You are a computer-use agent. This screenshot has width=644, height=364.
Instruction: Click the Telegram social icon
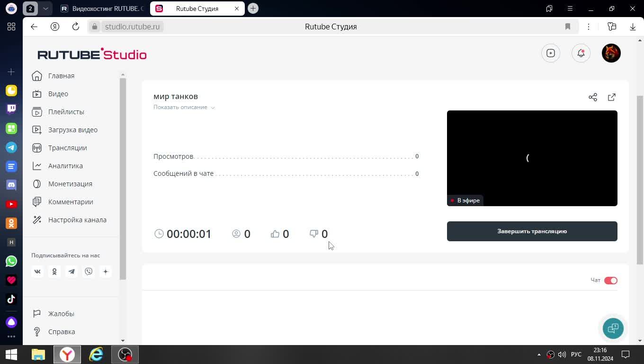click(72, 272)
